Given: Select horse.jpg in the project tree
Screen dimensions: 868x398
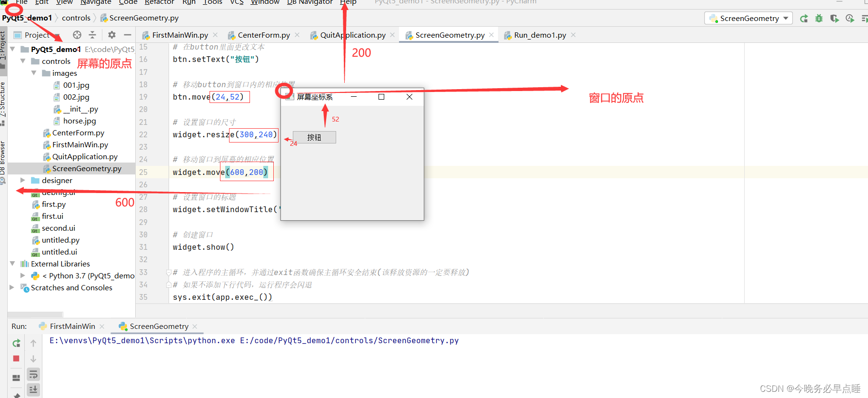Looking at the screenshot, I should click(80, 121).
